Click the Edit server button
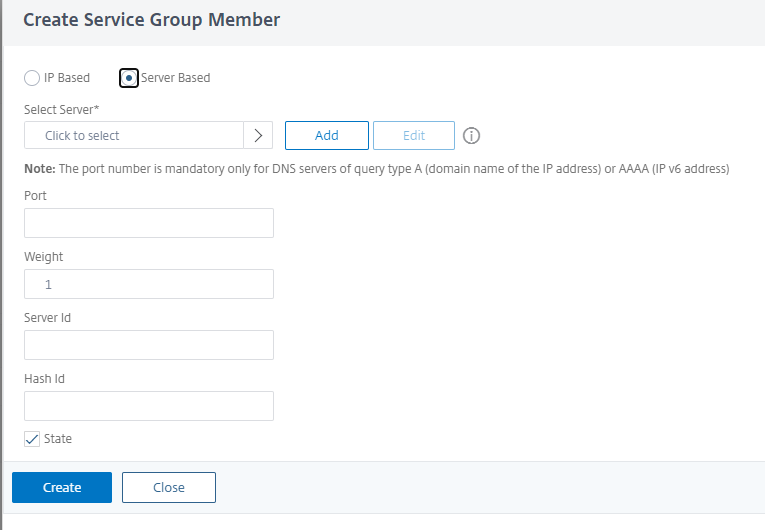 [x=413, y=136]
